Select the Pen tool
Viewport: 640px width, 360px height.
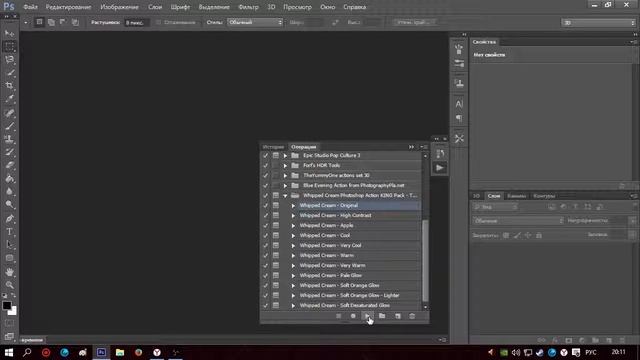pos(9,219)
